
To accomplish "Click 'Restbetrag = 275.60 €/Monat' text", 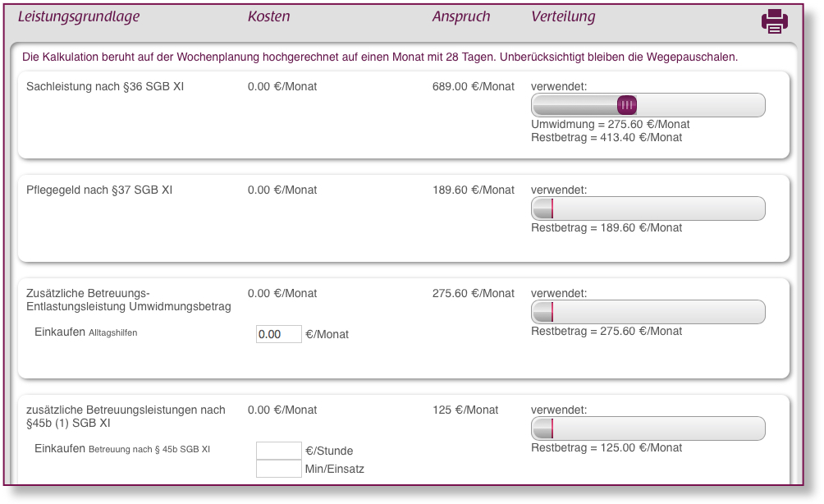I will pyautogui.click(x=607, y=332).
